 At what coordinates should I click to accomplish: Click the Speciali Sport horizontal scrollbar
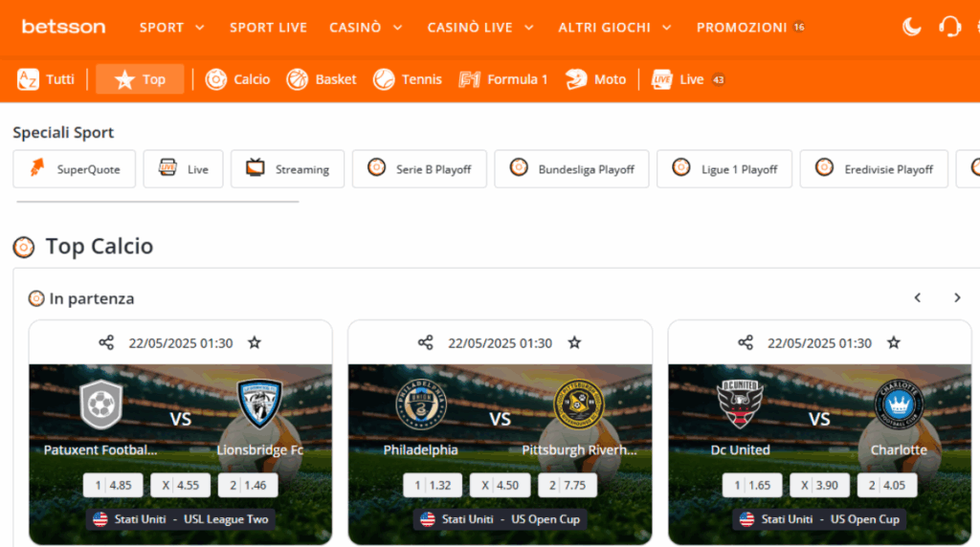pos(158,202)
